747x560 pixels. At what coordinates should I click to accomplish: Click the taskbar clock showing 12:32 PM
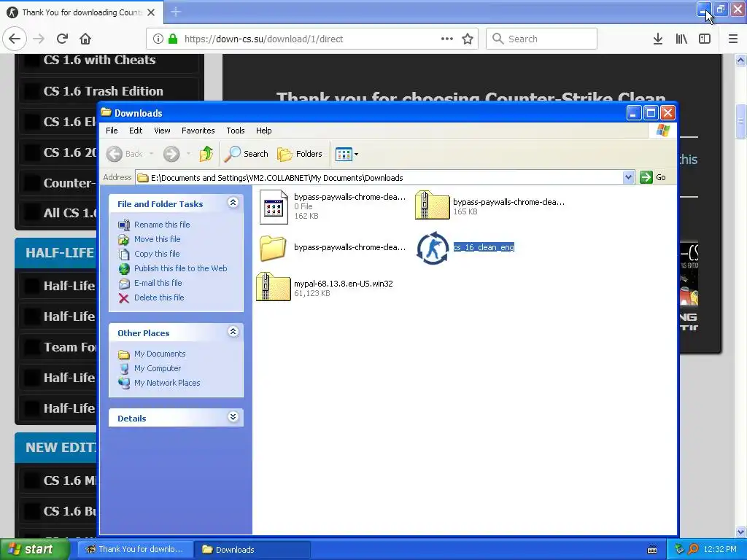(720, 550)
